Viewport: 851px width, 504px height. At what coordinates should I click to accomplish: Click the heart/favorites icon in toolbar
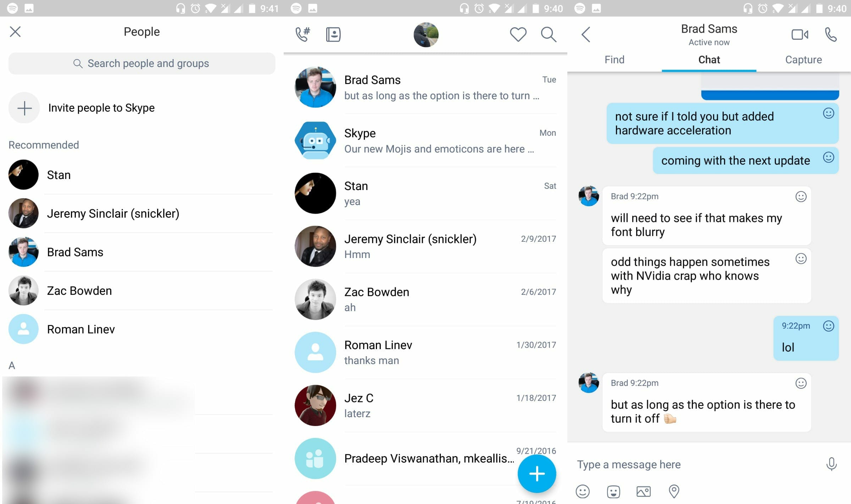pyautogui.click(x=518, y=34)
